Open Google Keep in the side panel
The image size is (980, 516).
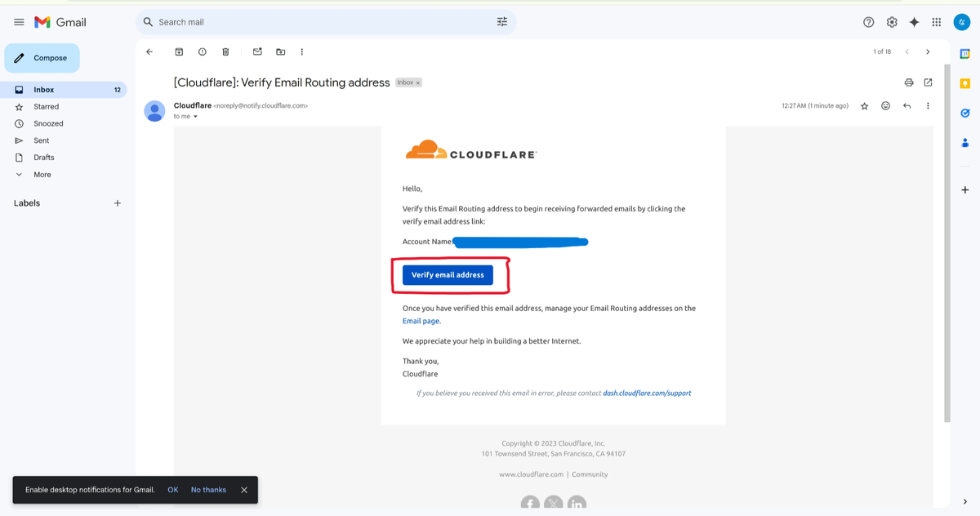click(x=964, y=83)
